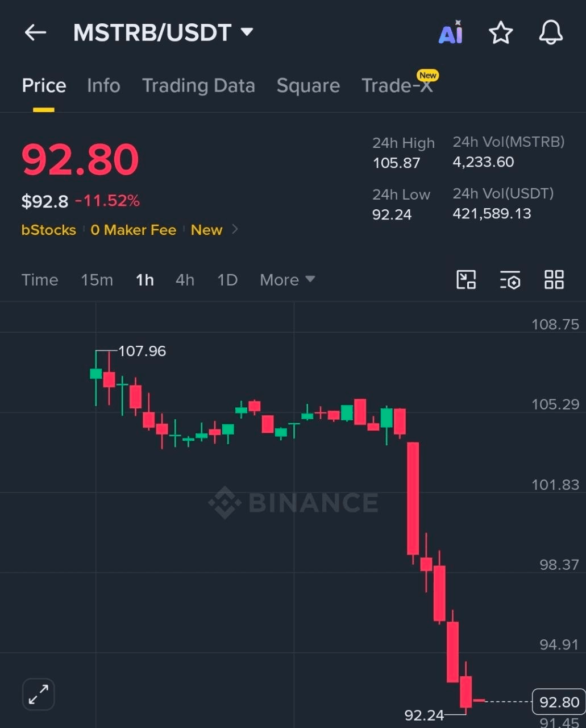Screen dimensions: 586x728
Task: Select the 1D chart interval
Action: tap(227, 280)
